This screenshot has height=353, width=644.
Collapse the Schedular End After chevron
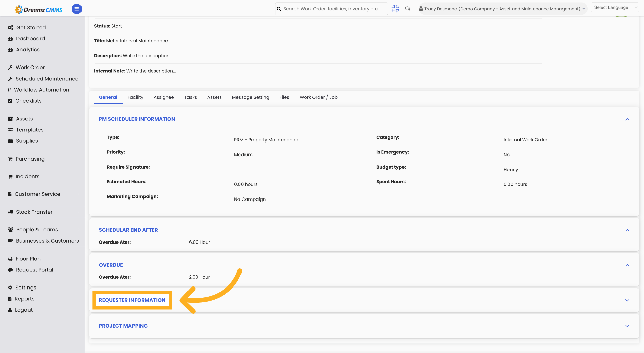click(x=627, y=230)
